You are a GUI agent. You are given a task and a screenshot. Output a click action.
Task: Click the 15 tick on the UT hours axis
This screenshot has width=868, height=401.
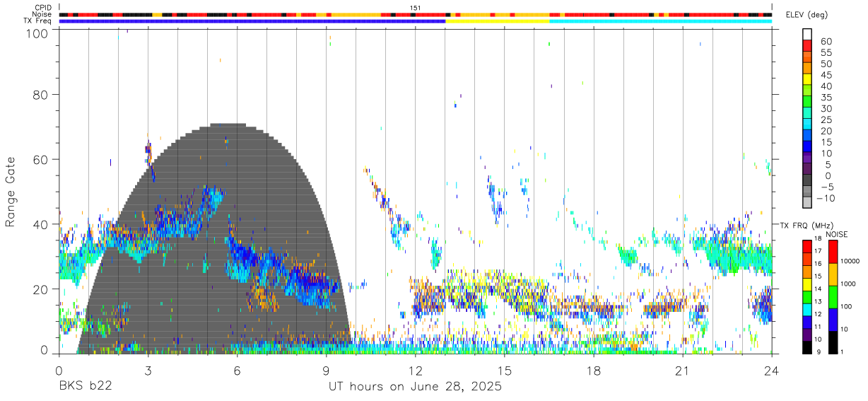click(x=505, y=370)
